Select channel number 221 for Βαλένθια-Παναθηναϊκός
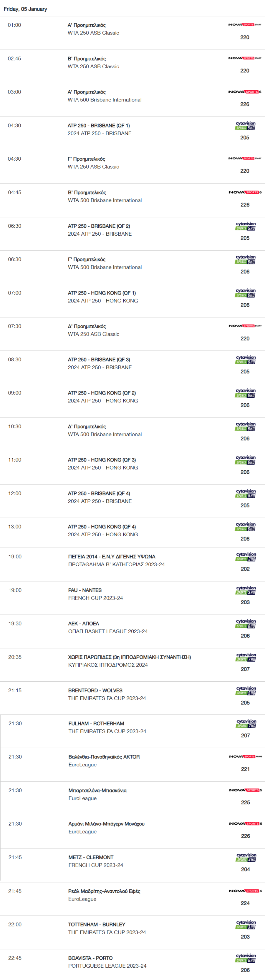The height and width of the screenshot is (980, 265). [246, 769]
